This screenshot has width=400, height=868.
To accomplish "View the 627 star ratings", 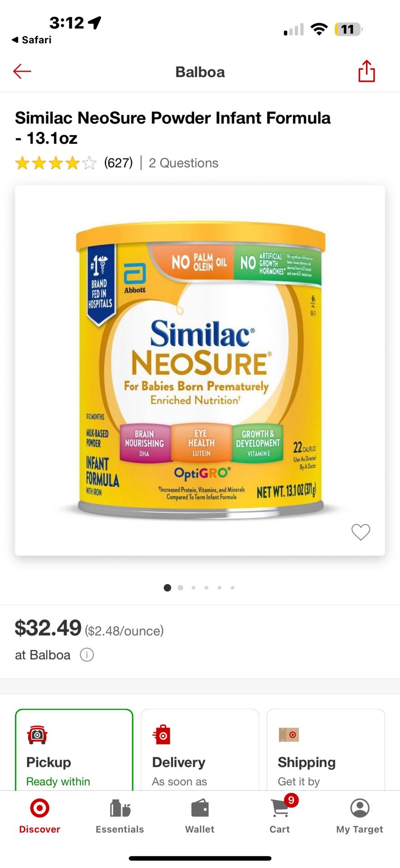I will pyautogui.click(x=74, y=163).
